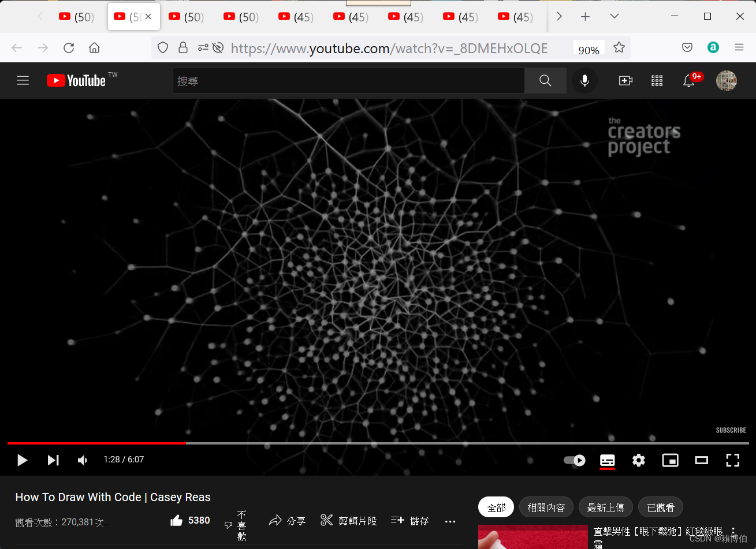Viewport: 756px width, 549px height.
Task: Click the browser back arrow
Action: [17, 48]
